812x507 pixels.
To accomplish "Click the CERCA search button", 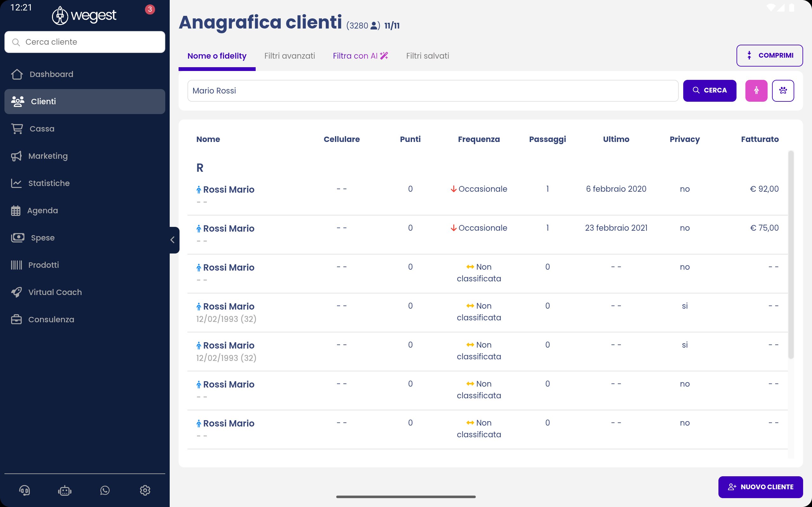I will pos(709,91).
